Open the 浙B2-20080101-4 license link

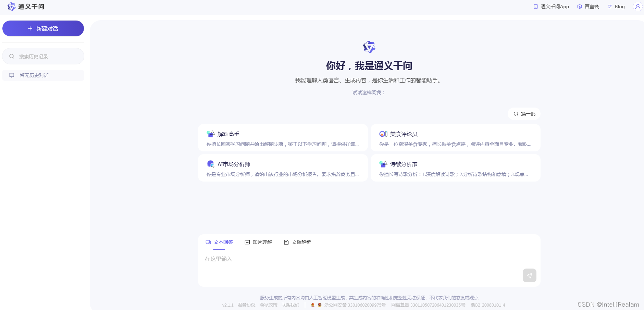pyautogui.click(x=488, y=305)
